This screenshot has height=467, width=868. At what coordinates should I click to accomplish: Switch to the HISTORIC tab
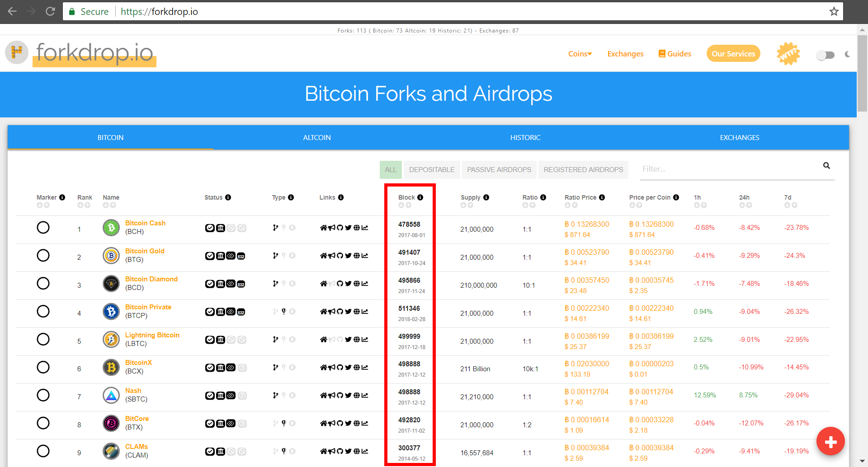[x=525, y=137]
